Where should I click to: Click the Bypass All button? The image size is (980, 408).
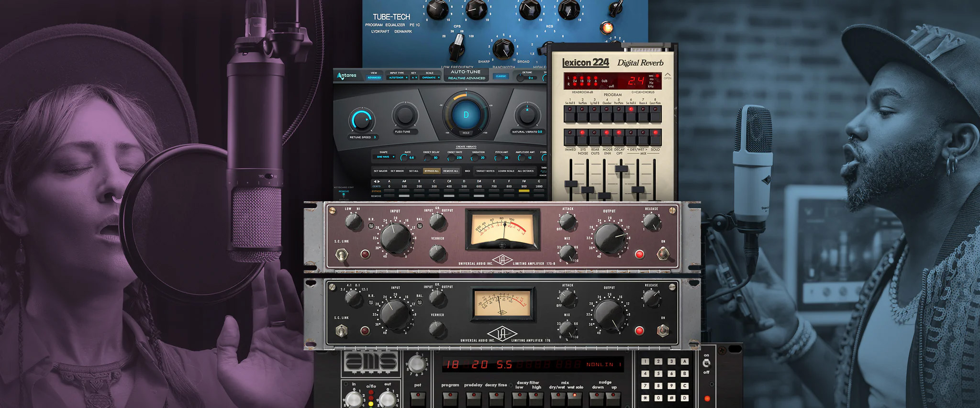[431, 171]
